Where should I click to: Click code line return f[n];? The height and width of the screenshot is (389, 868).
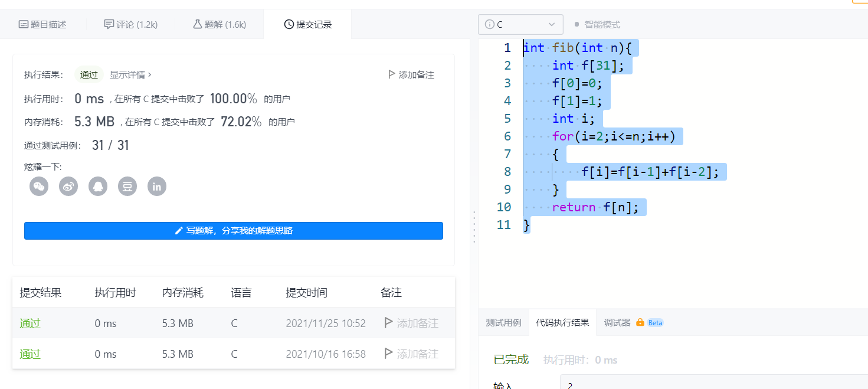click(595, 207)
